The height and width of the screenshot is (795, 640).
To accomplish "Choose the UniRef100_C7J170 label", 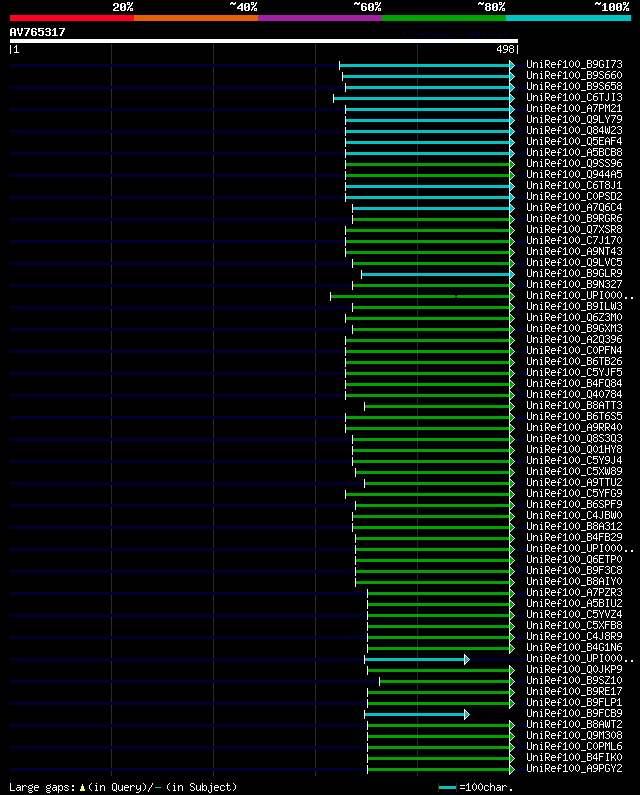I will click(574, 240).
